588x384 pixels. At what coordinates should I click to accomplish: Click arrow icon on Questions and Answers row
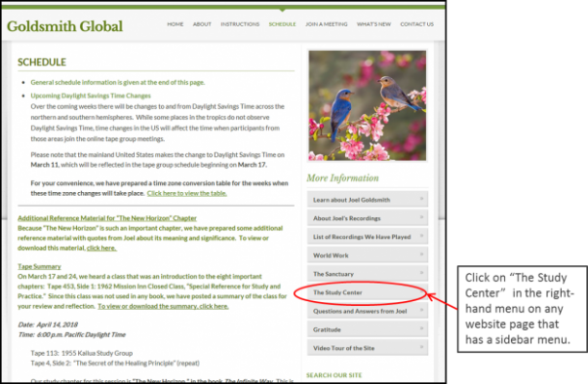coord(421,310)
